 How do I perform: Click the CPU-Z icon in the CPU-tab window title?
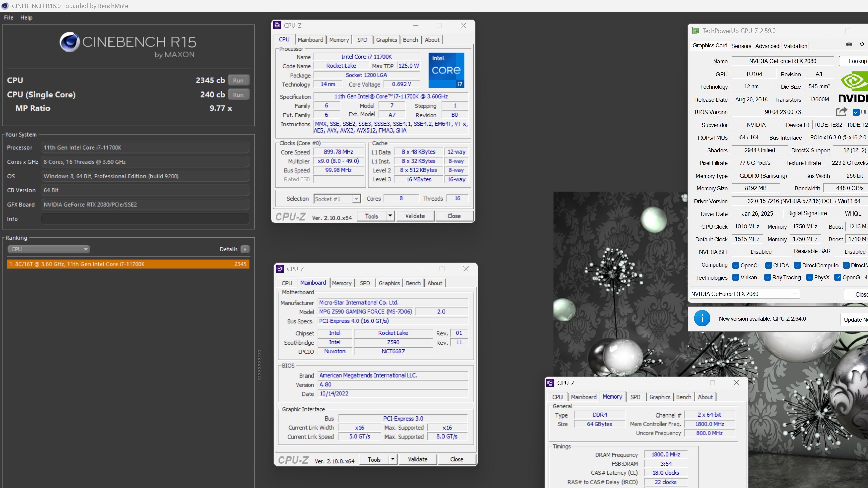(277, 25)
